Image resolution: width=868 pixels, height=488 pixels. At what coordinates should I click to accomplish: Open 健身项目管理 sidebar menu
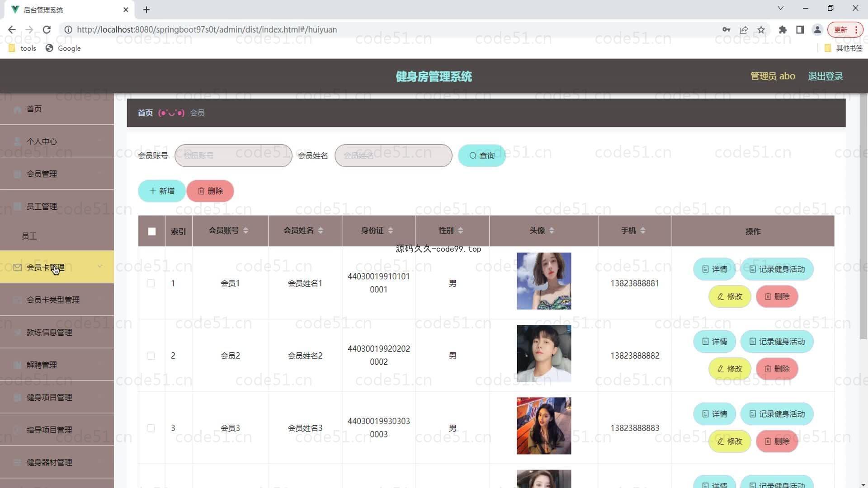click(x=57, y=398)
